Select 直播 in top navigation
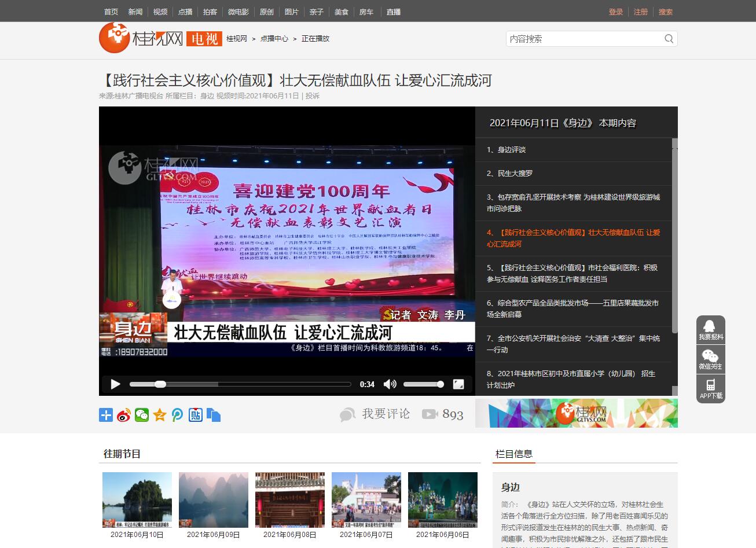Screen dimensions: 756x548 (x=394, y=12)
